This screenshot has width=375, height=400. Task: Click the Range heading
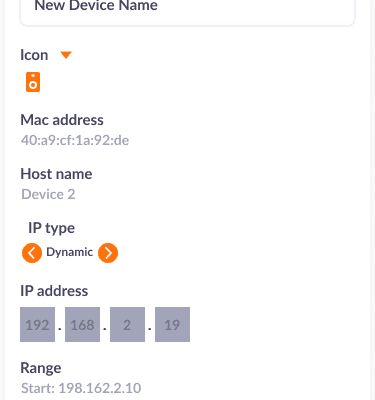[x=41, y=368]
